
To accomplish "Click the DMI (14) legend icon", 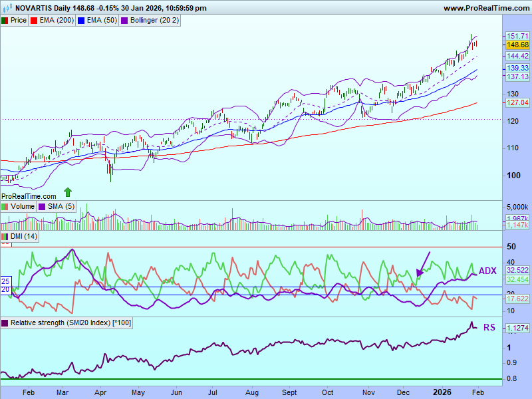I will (x=5, y=237).
